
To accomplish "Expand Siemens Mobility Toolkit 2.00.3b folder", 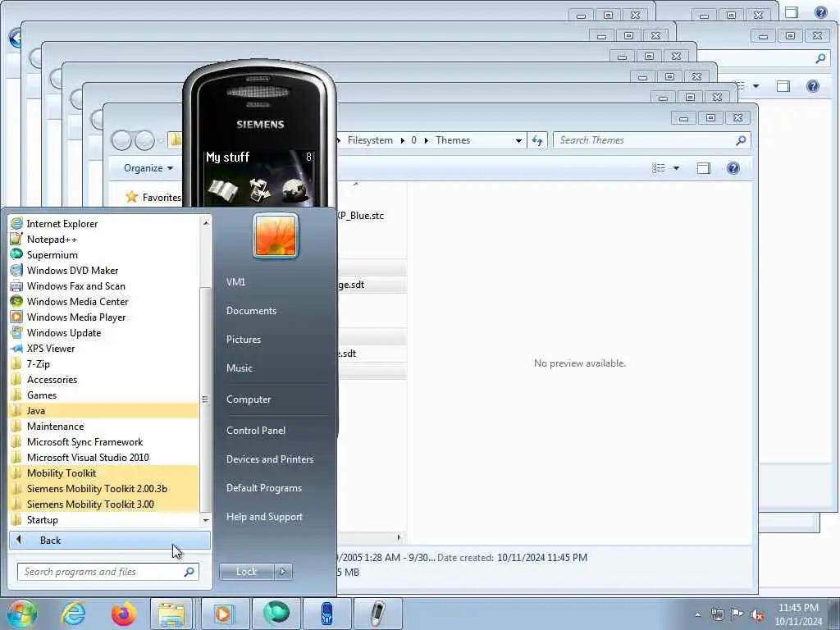I will (104, 489).
